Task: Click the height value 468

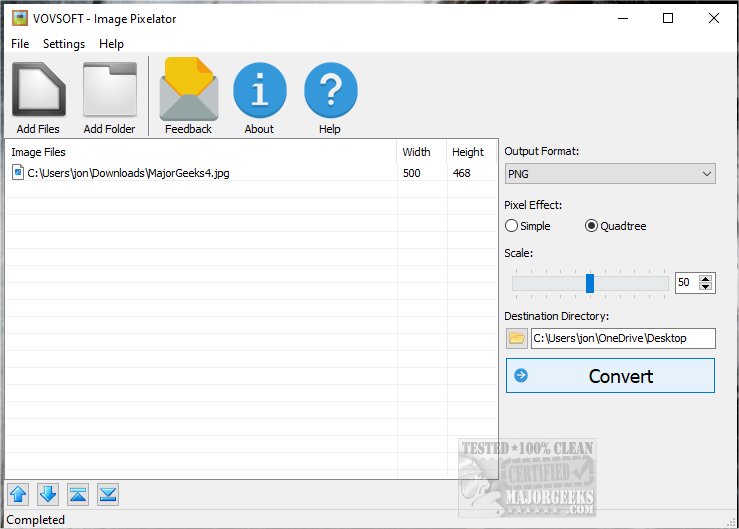Action: coord(461,173)
